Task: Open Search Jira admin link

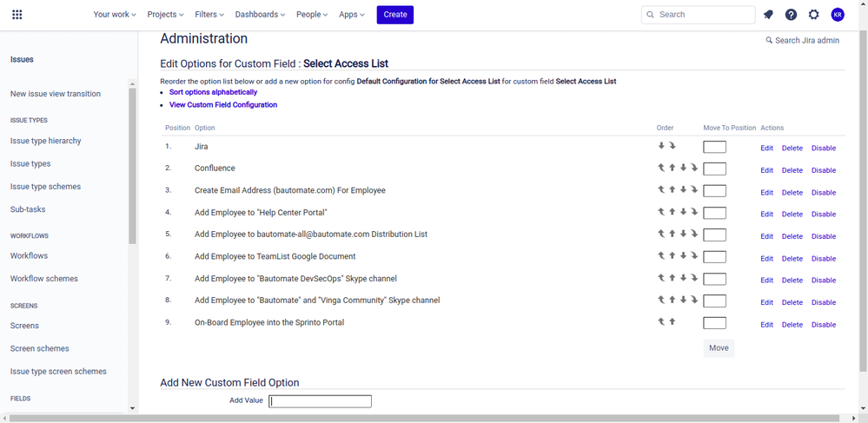Action: [x=803, y=41]
